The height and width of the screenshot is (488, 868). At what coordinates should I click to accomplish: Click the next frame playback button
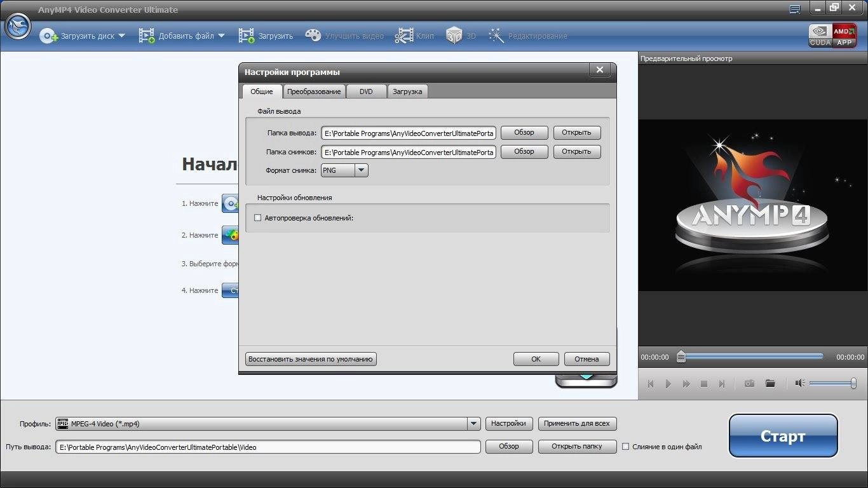pos(722,384)
